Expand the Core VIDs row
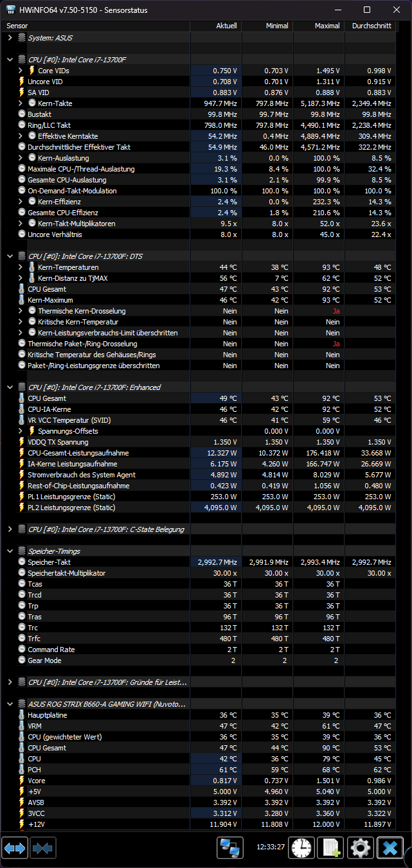The height and width of the screenshot is (868, 412). point(21,71)
